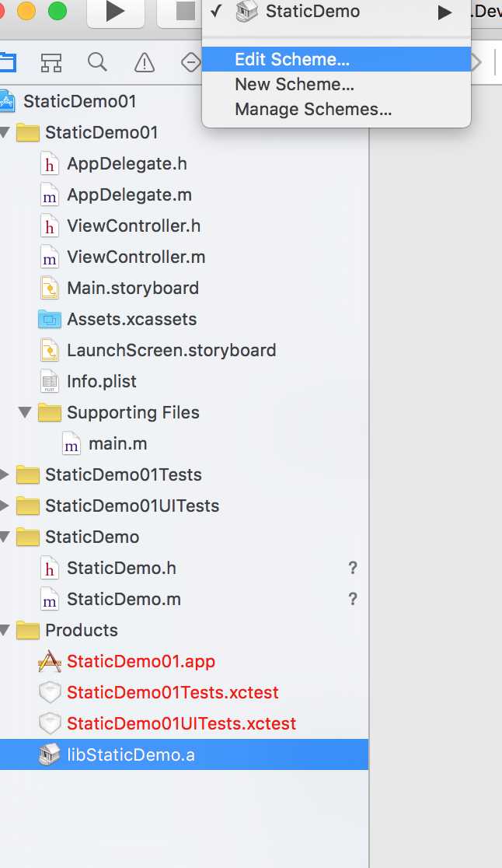
Task: Open LaunchScreen.storyboard file
Action: click(x=172, y=351)
